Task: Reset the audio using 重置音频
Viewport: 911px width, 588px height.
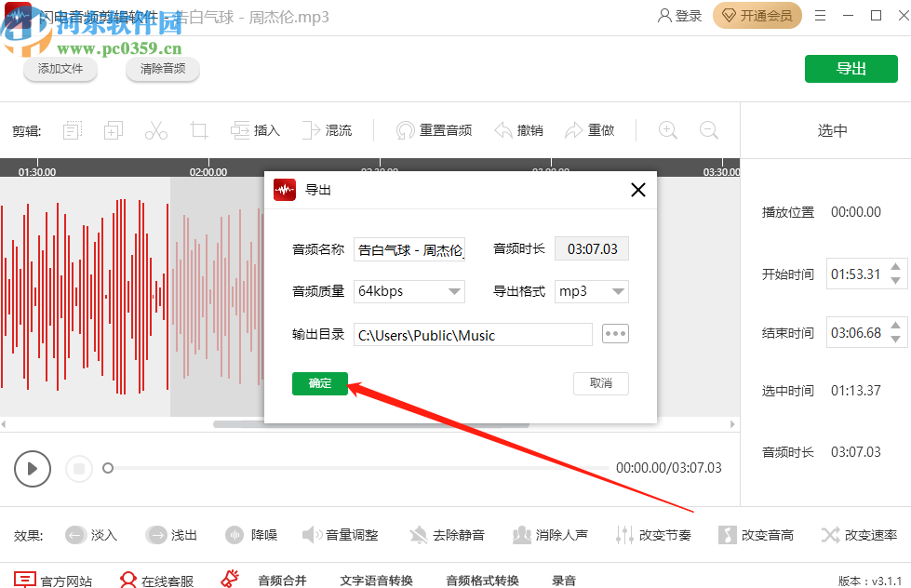Action: [x=434, y=130]
